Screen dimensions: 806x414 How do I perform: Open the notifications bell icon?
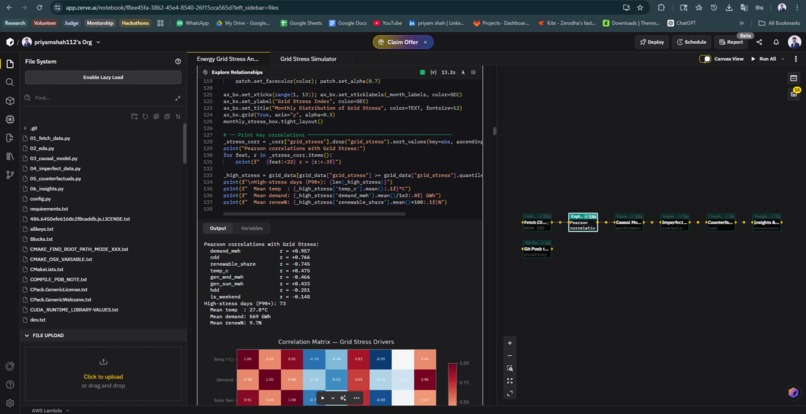click(x=776, y=42)
